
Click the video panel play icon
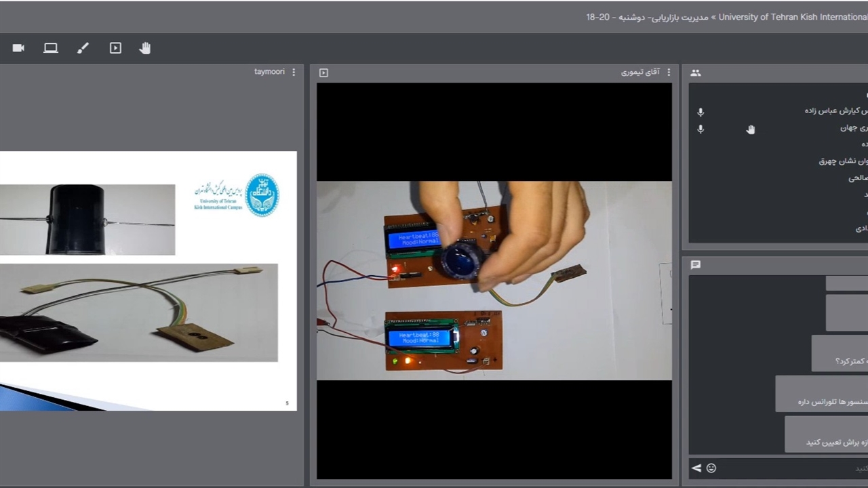click(x=323, y=73)
